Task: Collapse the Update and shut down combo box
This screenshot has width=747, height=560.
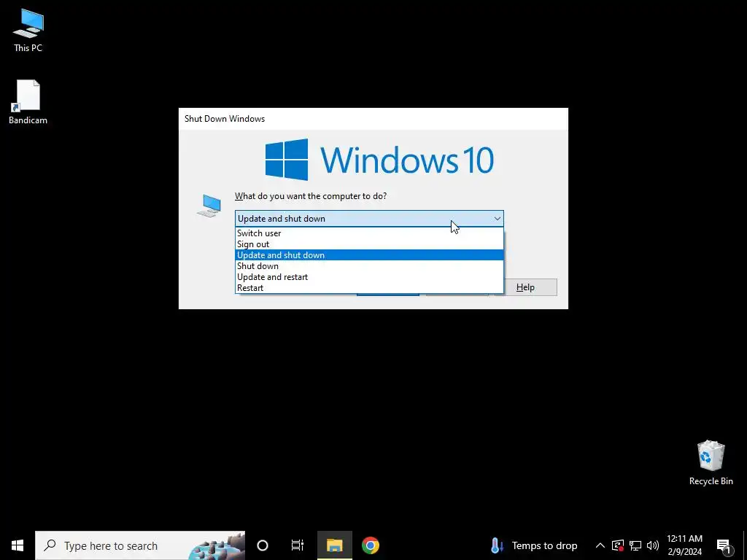Action: [x=369, y=219]
